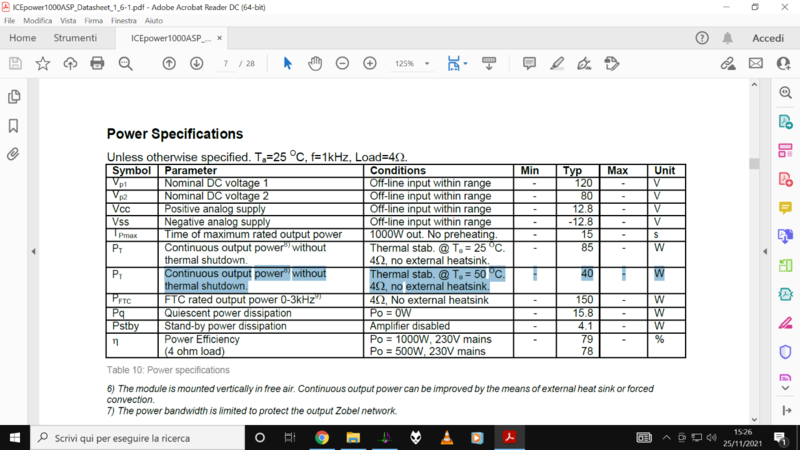Open Protect shield tool in right pane
This screenshot has height=450, width=800.
[786, 352]
